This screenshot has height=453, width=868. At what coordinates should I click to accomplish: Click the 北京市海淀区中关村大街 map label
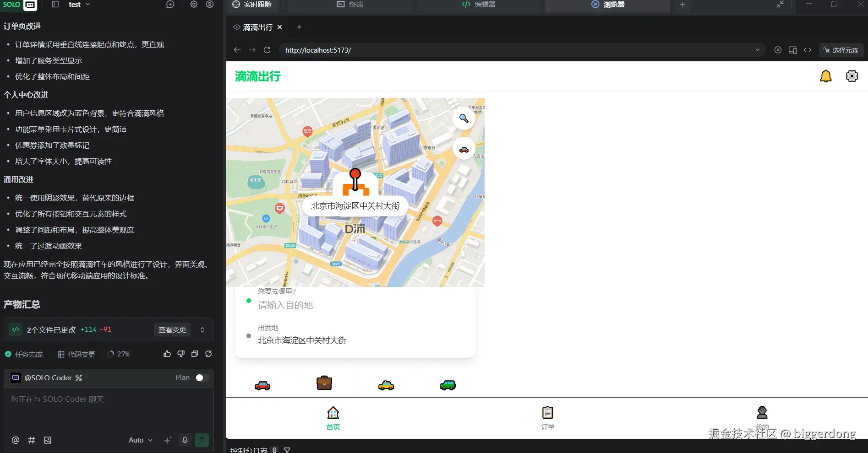(x=355, y=206)
